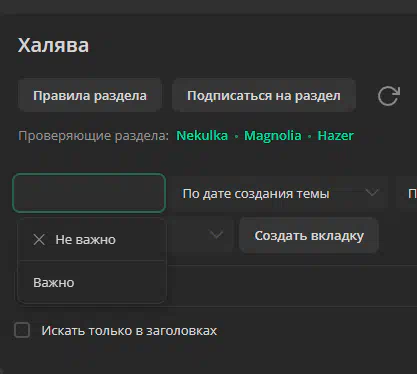Image resolution: width=417 pixels, height=374 pixels.
Task: Open the cut-off dropdown starting with П
Action: point(406,193)
